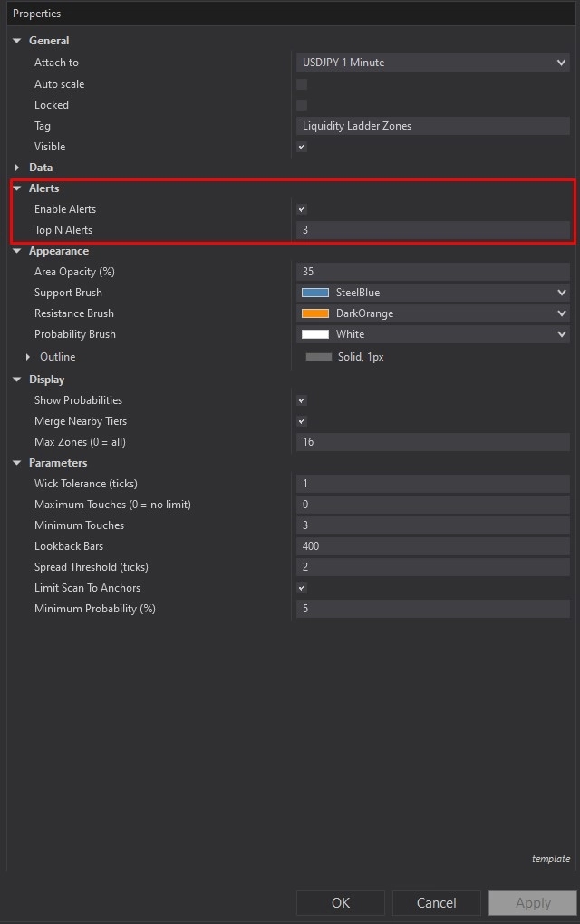This screenshot has width=580, height=924.
Task: Open the template link
Action: 550,859
